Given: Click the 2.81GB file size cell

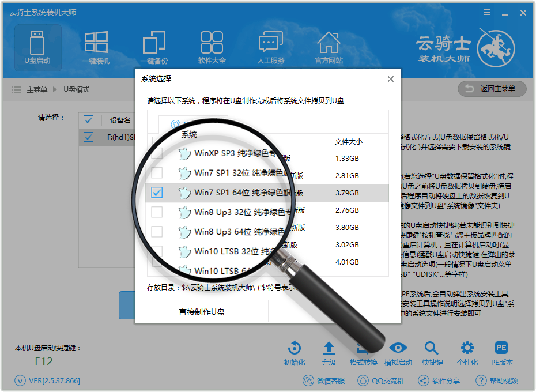Looking at the screenshot, I should click(347, 176).
